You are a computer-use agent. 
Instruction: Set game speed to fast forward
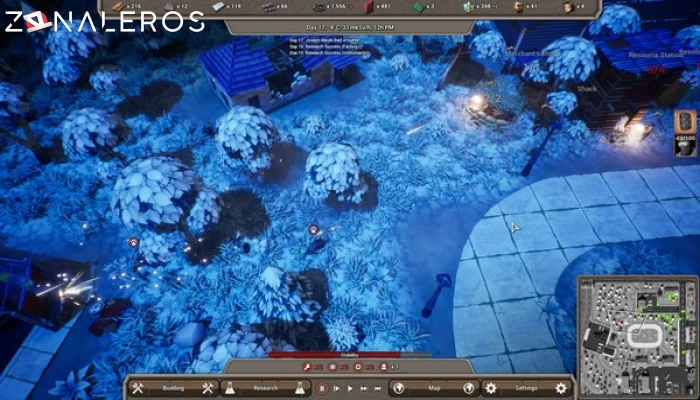(364, 388)
